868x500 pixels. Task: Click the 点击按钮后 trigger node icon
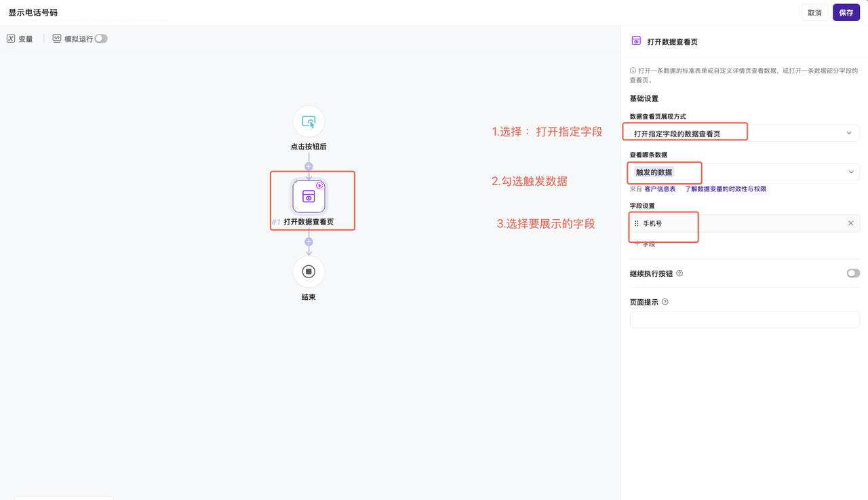[x=309, y=122]
